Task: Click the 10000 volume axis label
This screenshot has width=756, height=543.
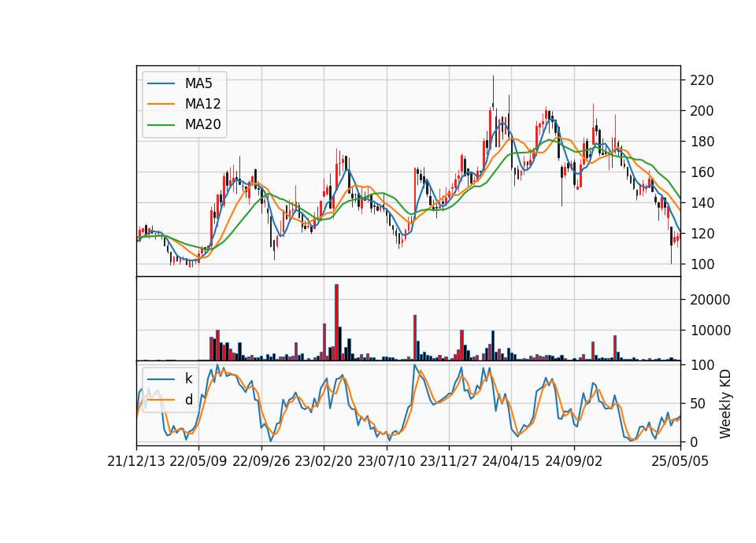Action: click(x=710, y=331)
